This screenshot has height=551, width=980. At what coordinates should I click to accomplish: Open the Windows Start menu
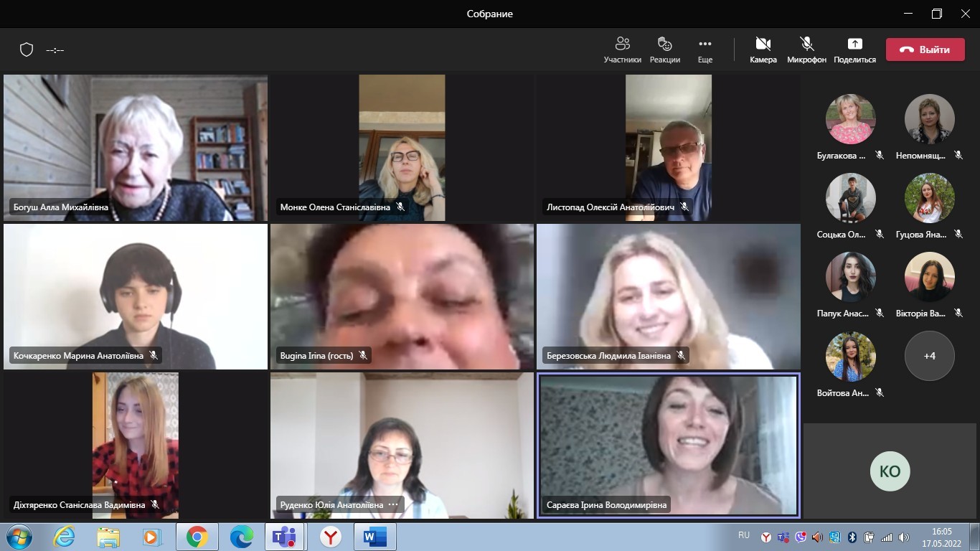pos(18,537)
